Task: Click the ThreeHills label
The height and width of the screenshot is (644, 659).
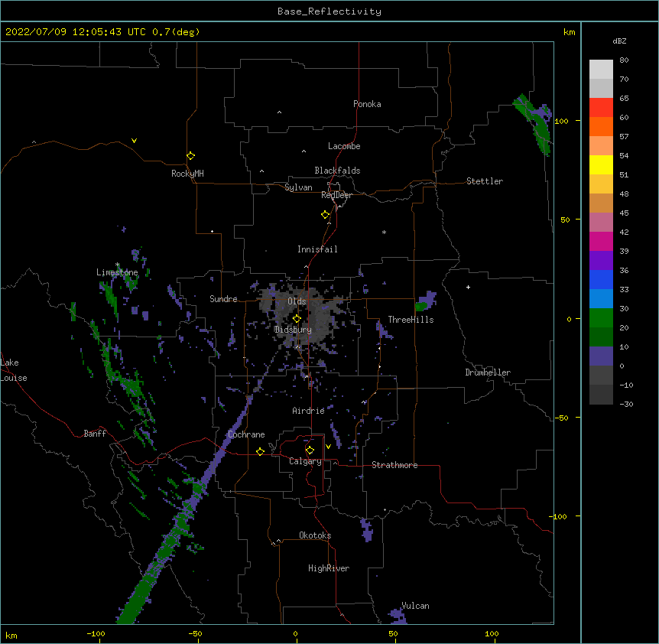Action: click(x=411, y=320)
